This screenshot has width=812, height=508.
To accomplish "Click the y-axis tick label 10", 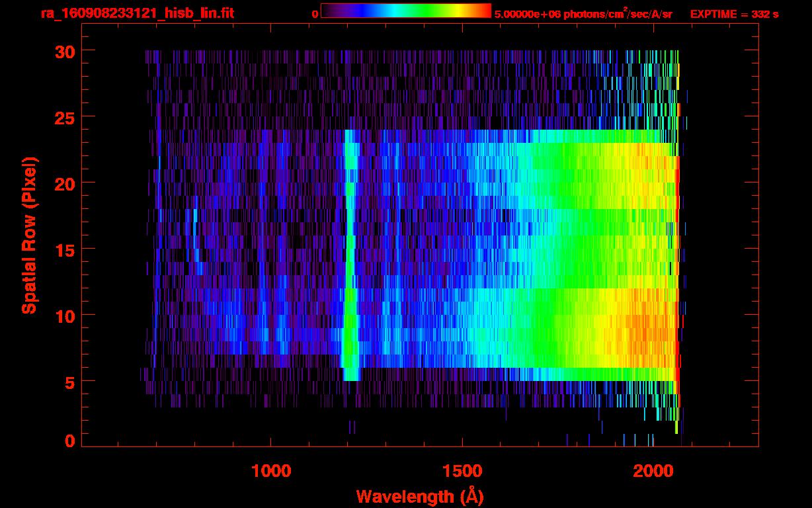I will coord(63,316).
